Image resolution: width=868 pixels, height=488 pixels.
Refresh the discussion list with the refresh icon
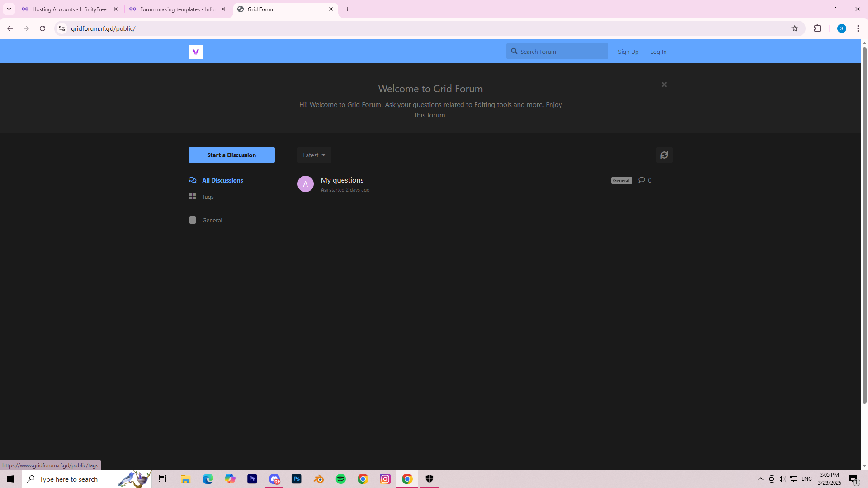click(664, 155)
